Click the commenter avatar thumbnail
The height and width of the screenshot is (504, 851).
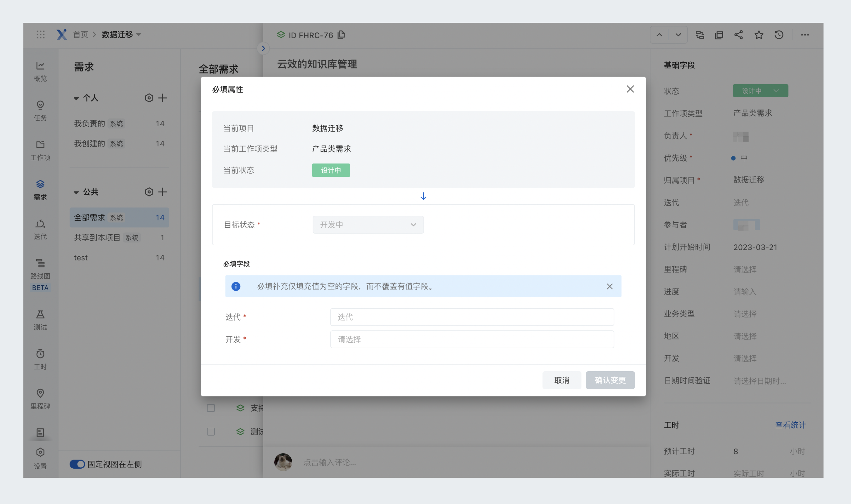click(x=283, y=462)
